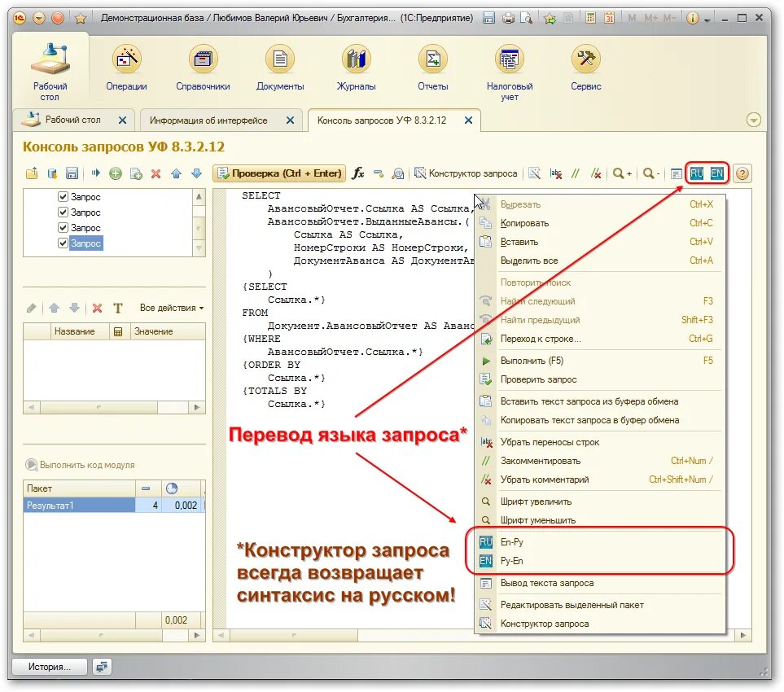Click the code editor horizontal scrollbar thumb
784x692 pixels.
pyautogui.click(x=294, y=635)
